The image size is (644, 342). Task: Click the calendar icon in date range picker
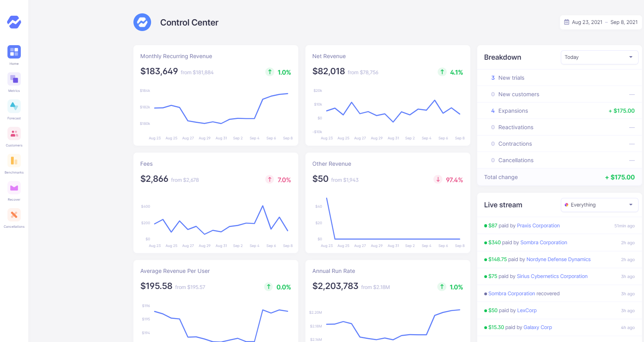click(567, 22)
